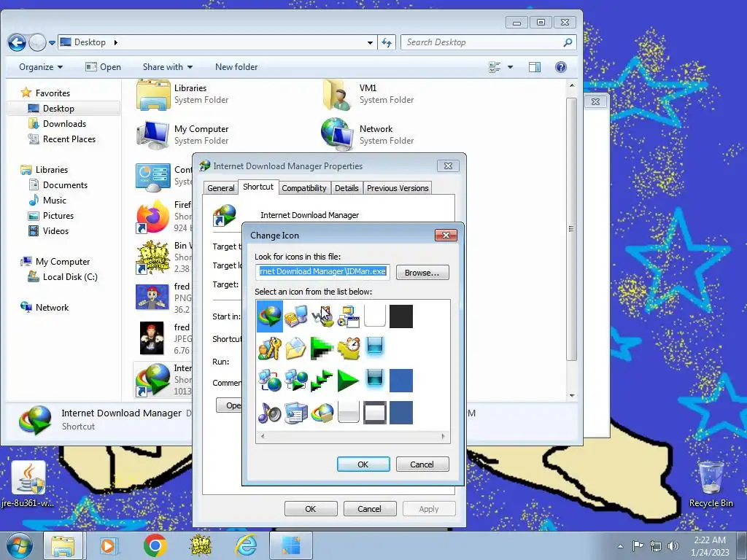Pick the telephone and monitor icon
Viewport: 747px width, 560px height.
point(296,316)
